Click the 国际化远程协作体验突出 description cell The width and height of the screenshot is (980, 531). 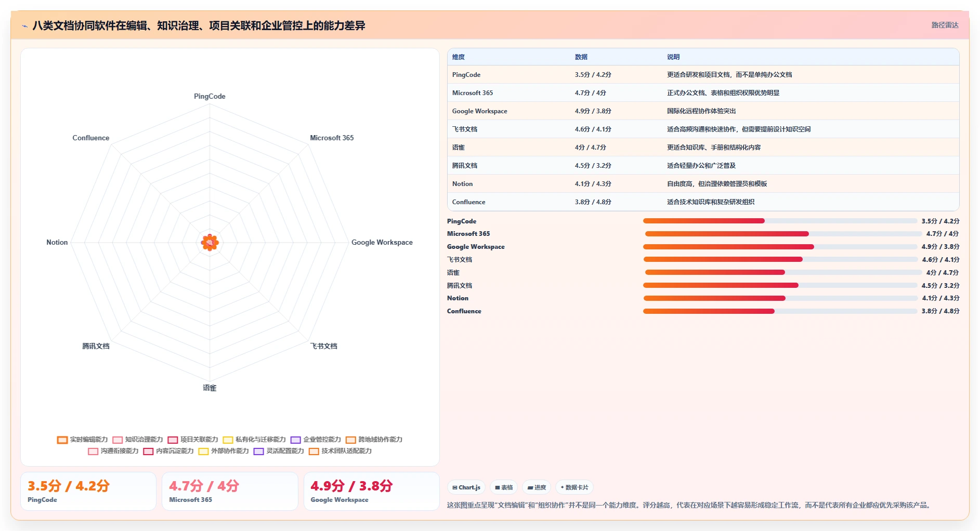(x=701, y=111)
